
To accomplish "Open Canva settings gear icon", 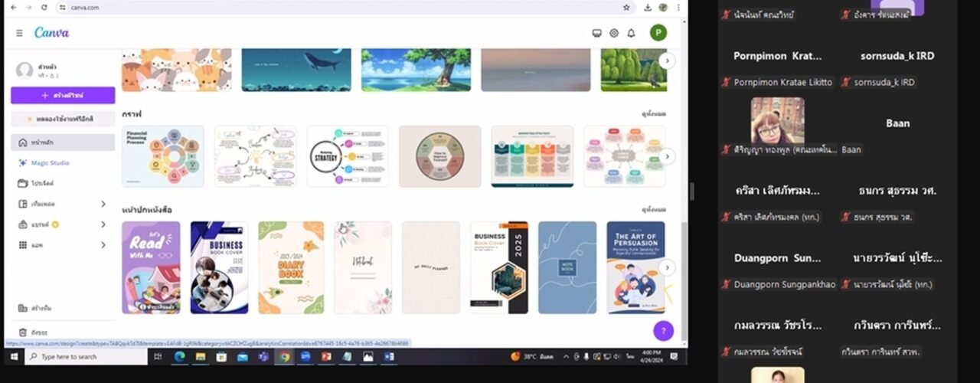I will (x=614, y=33).
